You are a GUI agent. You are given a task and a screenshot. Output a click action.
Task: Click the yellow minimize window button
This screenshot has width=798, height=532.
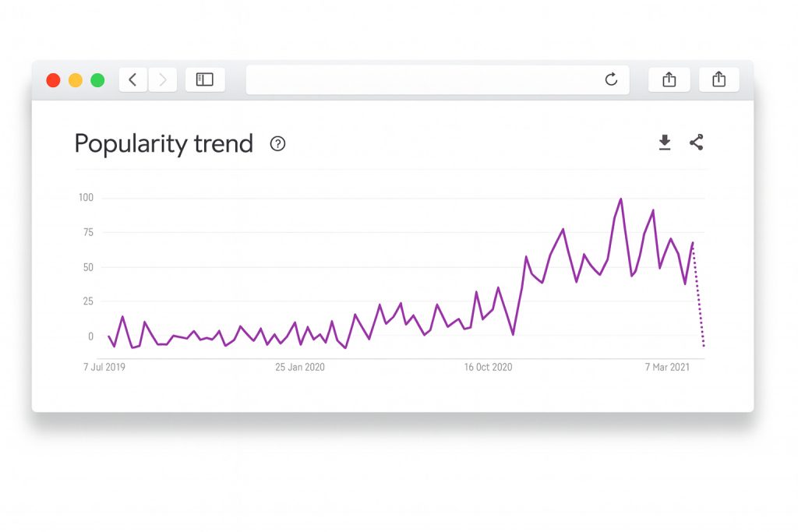pyautogui.click(x=76, y=80)
